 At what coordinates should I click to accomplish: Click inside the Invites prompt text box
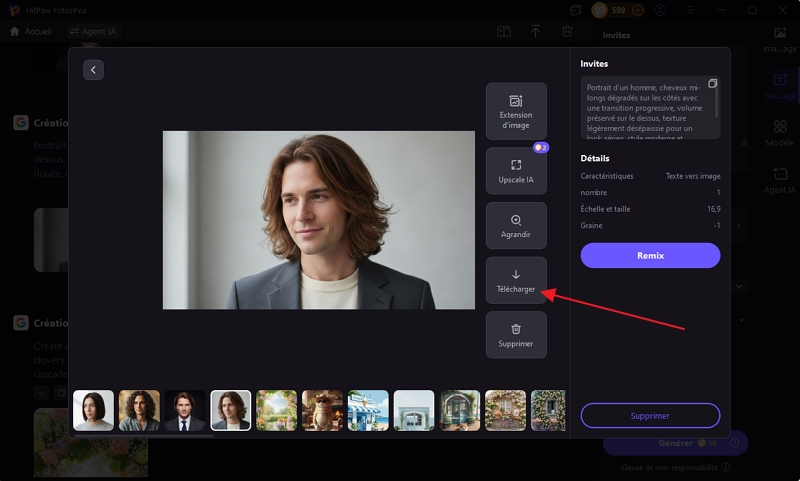pos(650,108)
